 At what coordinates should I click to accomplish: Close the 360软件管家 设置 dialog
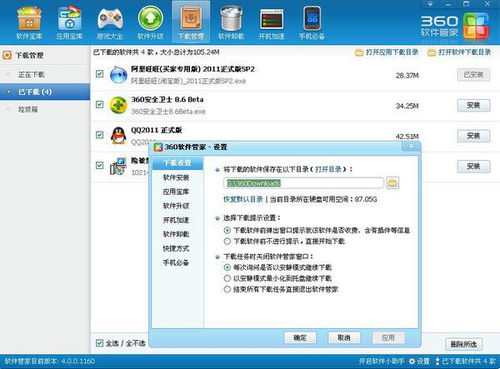[x=411, y=146]
